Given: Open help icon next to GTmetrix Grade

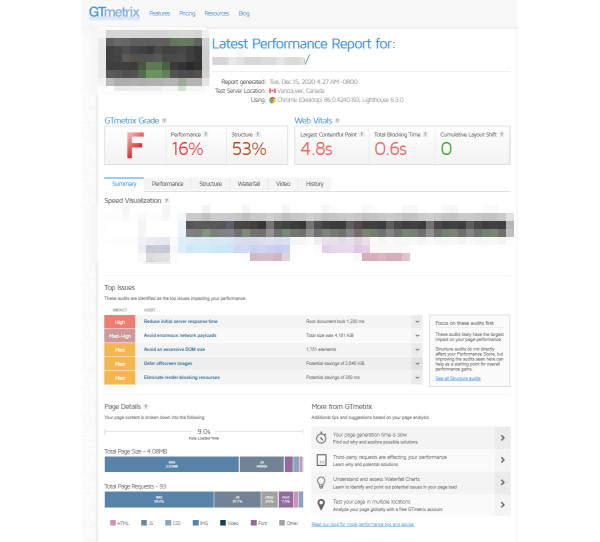Looking at the screenshot, I should coord(164,121).
